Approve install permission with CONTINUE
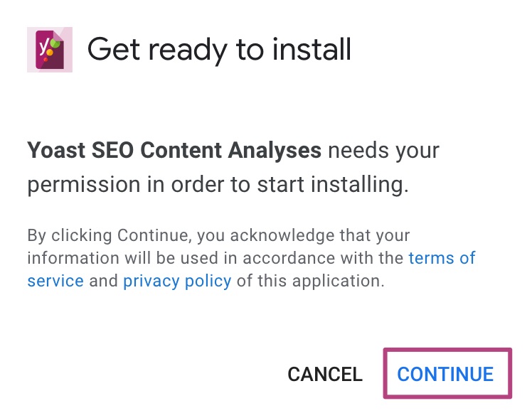Screen dimensions: 532x418 (x=445, y=374)
